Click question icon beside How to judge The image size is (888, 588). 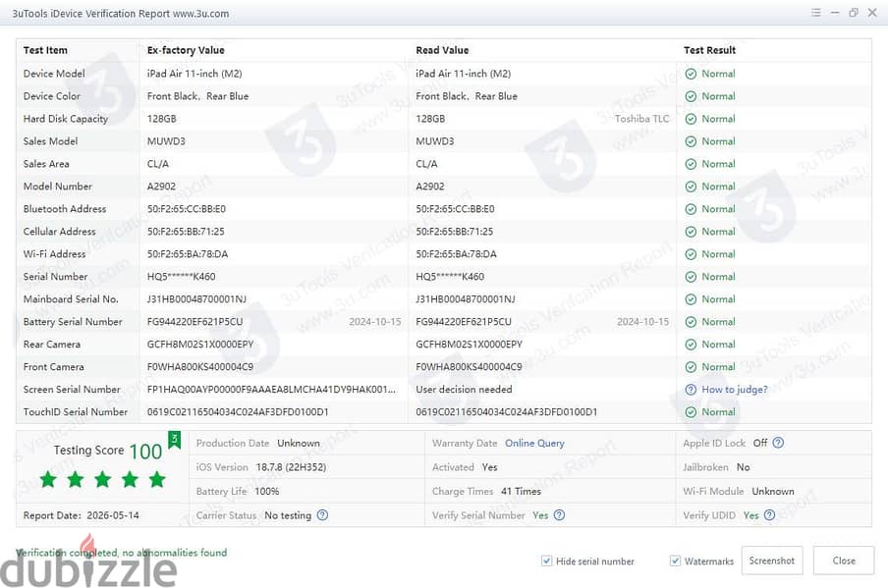click(691, 390)
